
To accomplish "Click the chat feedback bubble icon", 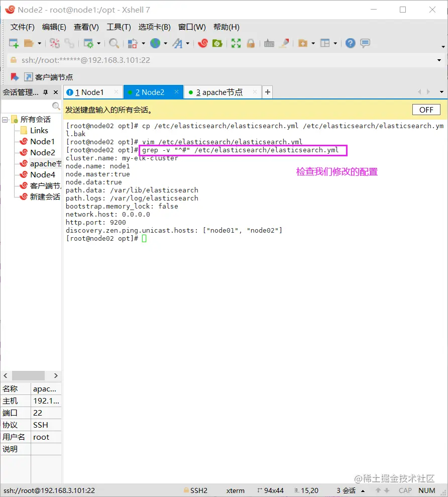I will [x=365, y=43].
